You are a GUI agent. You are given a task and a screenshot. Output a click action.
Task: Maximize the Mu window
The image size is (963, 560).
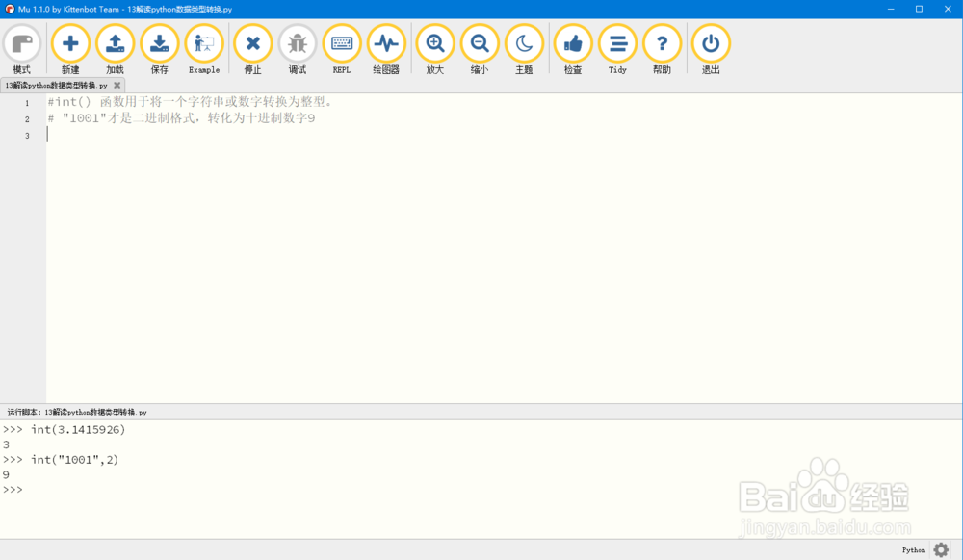[920, 9]
